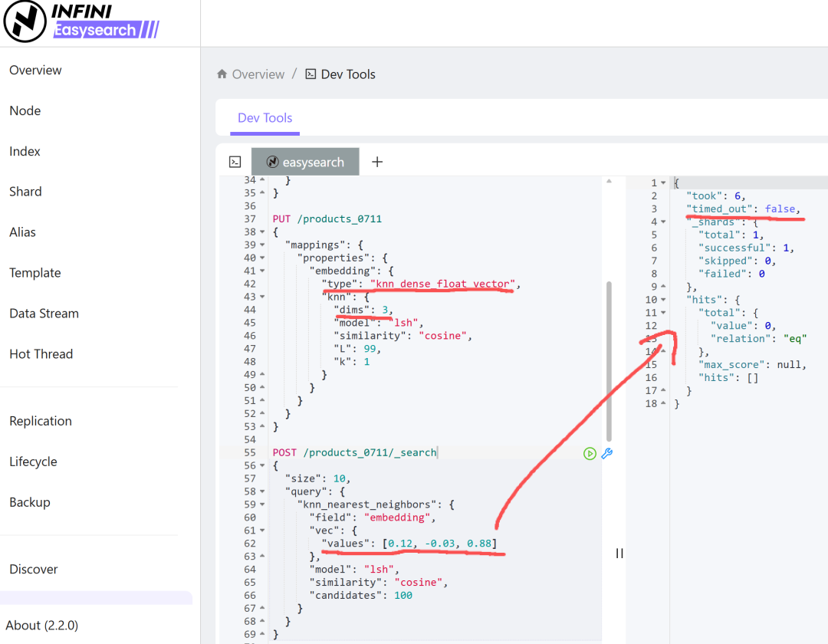Click fold end marker at line 53
828x644 pixels.
click(x=262, y=427)
